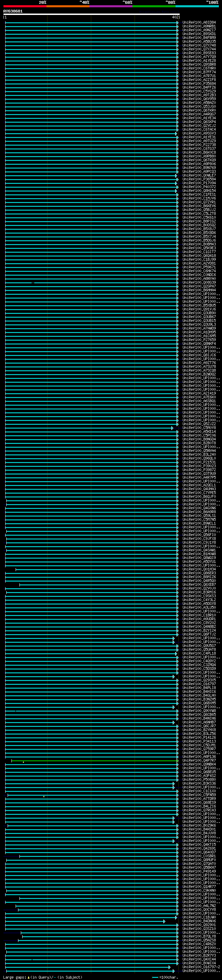
Task: Select label UniRef100_P21531
Action: (199, 462)
